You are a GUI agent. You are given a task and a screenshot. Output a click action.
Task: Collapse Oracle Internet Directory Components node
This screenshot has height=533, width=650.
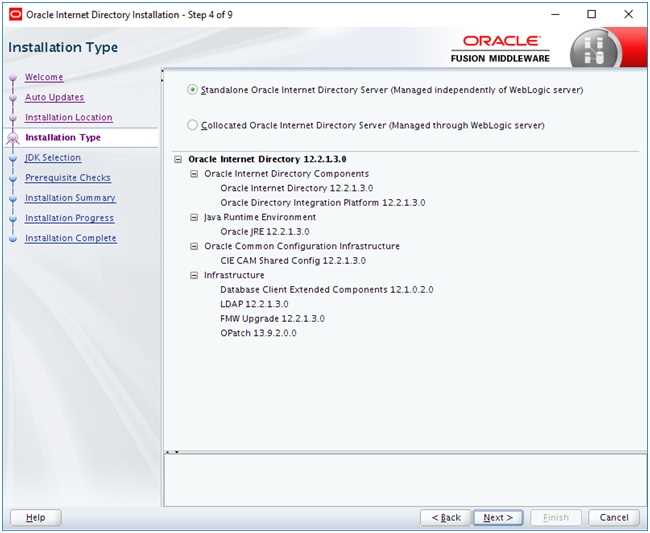pyautogui.click(x=194, y=174)
